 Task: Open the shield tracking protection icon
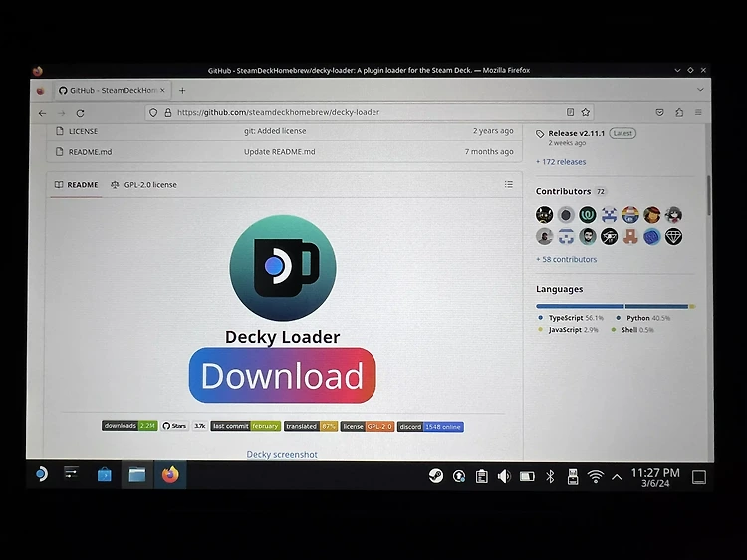(x=153, y=112)
